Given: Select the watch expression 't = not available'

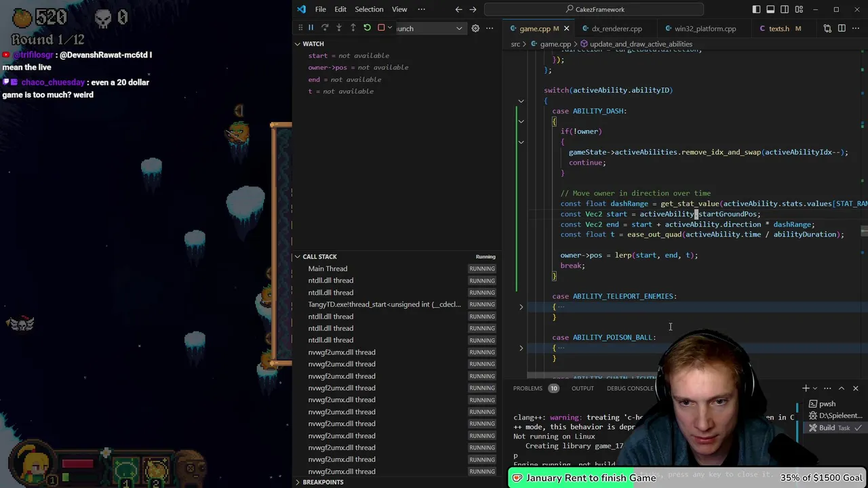Looking at the screenshot, I should click(340, 91).
